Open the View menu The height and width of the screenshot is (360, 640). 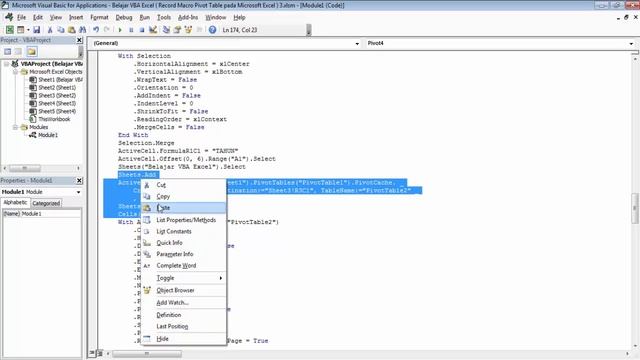(x=56, y=18)
